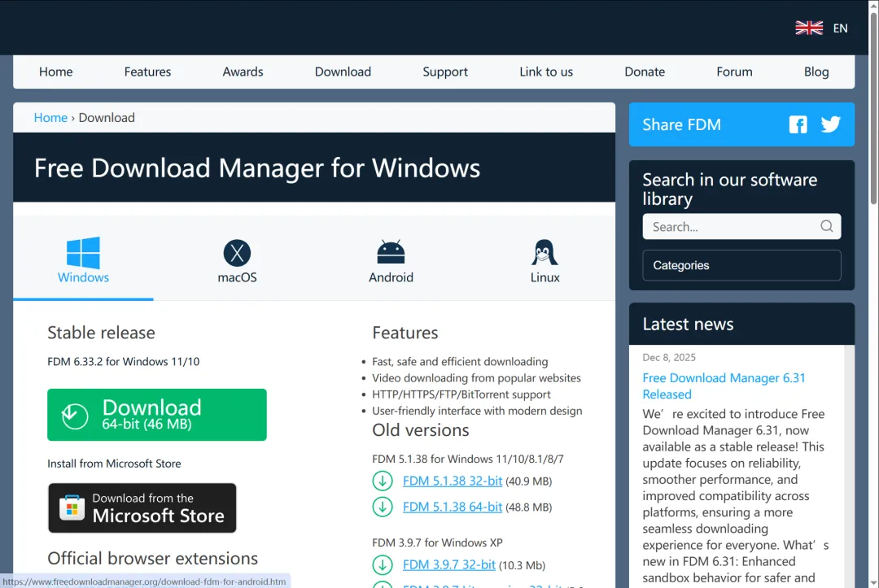Select the Android platform tab icon
The width and height of the screenshot is (879, 588).
click(x=391, y=252)
